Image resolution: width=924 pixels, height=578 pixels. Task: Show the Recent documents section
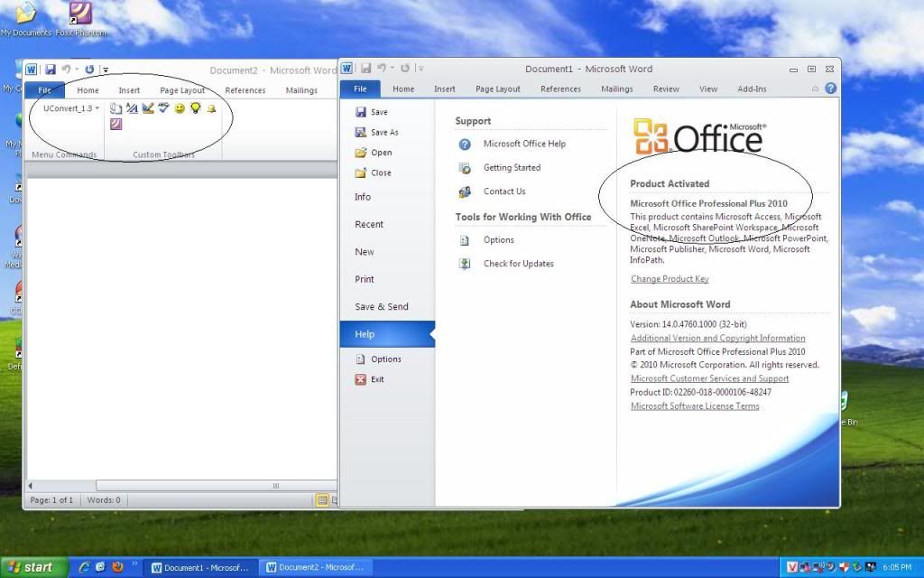[369, 224]
